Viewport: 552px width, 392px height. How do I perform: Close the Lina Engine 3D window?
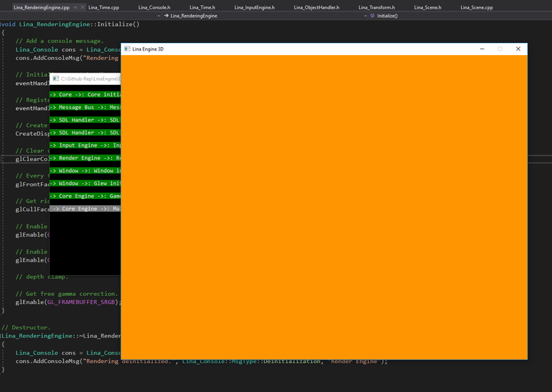click(518, 49)
